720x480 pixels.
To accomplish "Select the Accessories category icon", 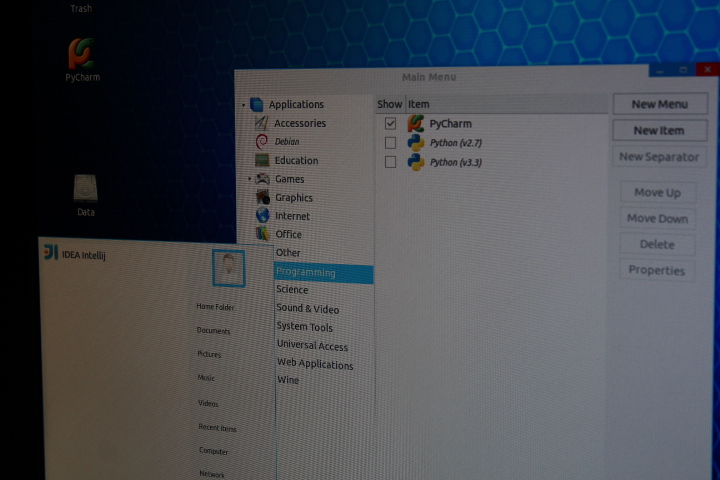I will click(261, 123).
